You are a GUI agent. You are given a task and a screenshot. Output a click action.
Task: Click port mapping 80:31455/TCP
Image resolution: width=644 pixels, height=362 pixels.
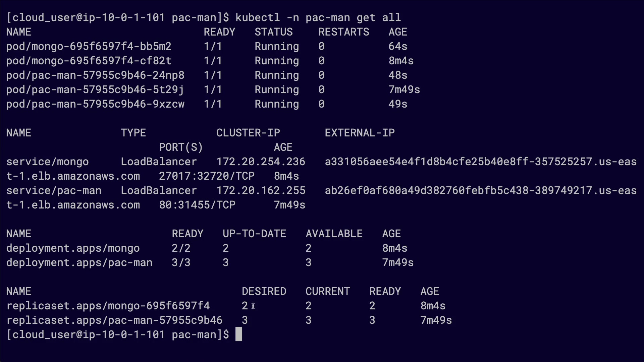tap(197, 205)
